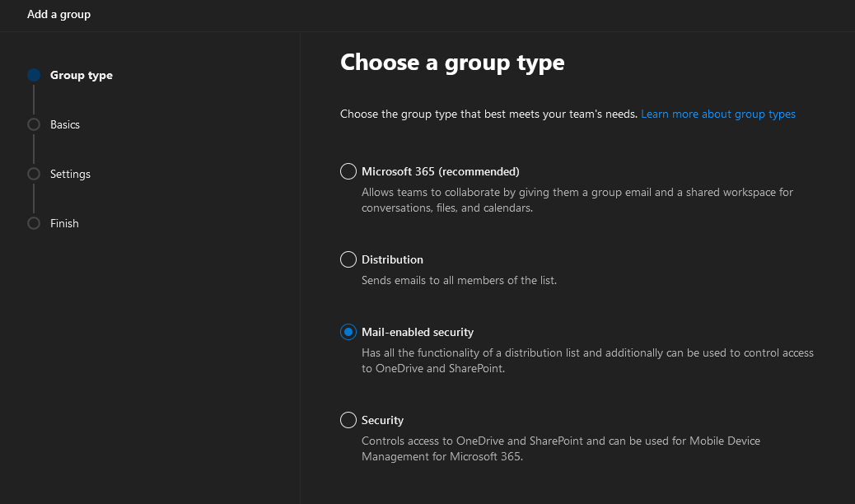Open the Learn more about group types link

tap(717, 114)
